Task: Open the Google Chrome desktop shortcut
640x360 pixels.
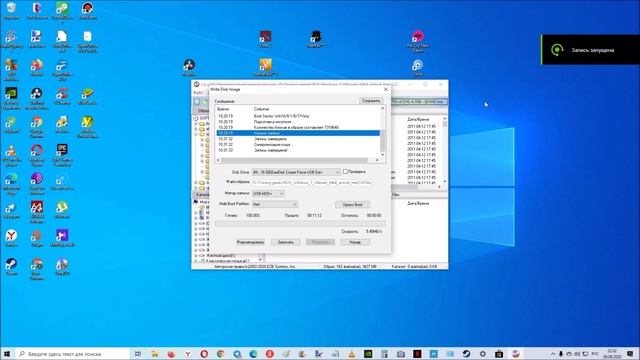Action: pyautogui.click(x=36, y=127)
